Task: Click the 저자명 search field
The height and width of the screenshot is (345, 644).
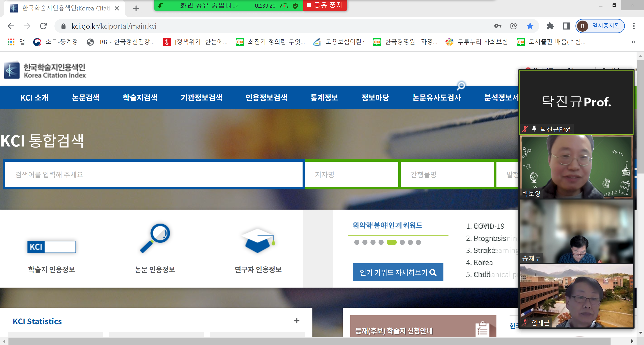Action: point(352,174)
